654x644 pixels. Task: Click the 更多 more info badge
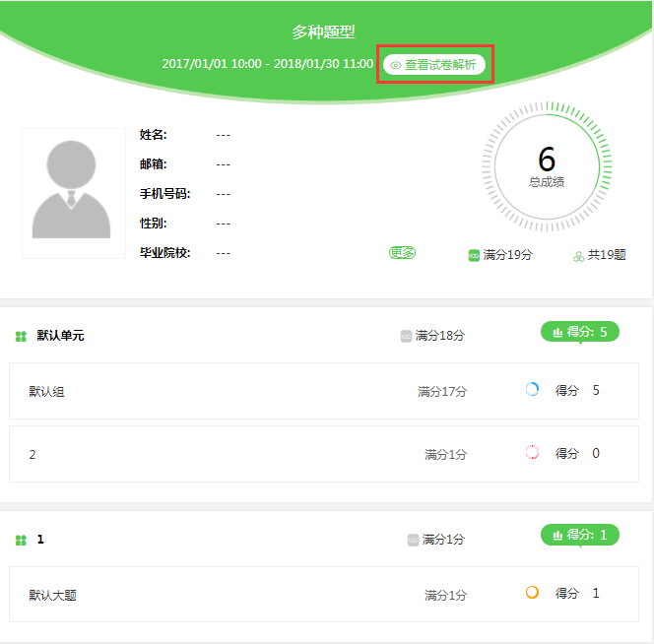[402, 253]
